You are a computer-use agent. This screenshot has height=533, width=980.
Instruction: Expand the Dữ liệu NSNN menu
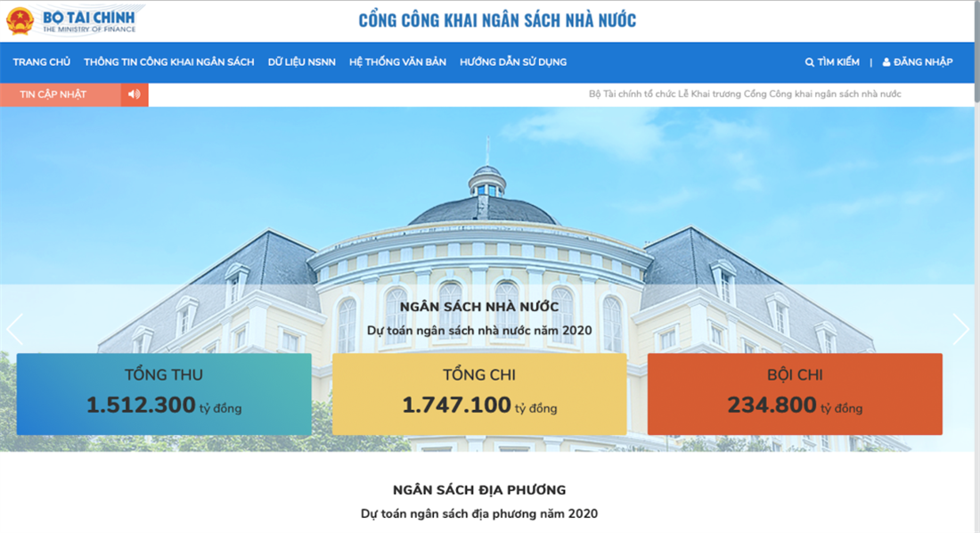pos(302,61)
